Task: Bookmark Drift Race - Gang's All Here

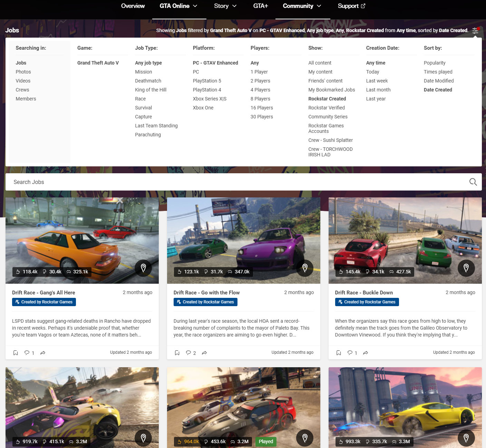Action: (16, 353)
